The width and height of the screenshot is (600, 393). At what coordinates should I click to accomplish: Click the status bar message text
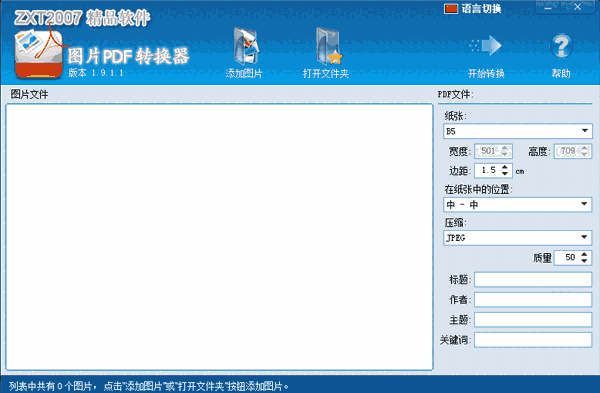click(148, 386)
